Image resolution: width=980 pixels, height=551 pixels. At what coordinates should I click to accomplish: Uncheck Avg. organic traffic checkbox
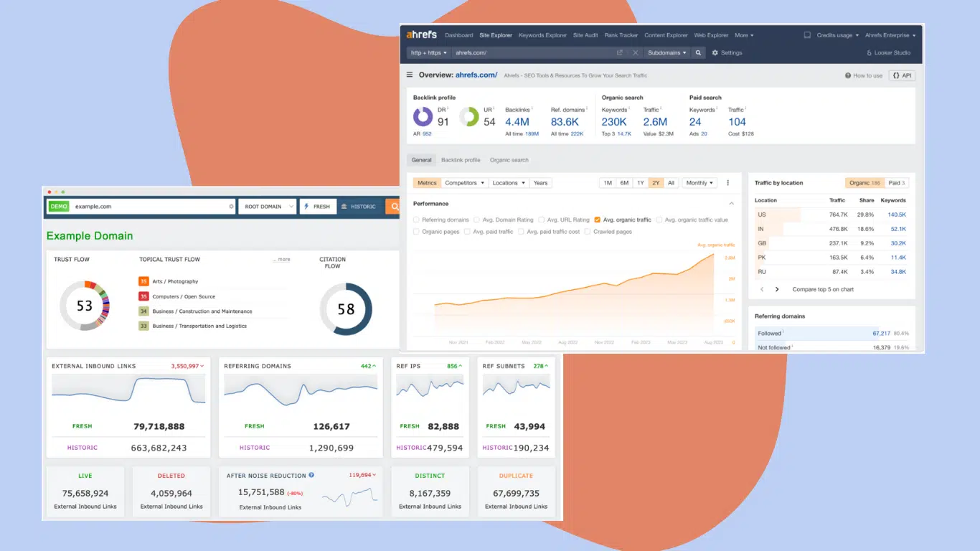coord(598,220)
